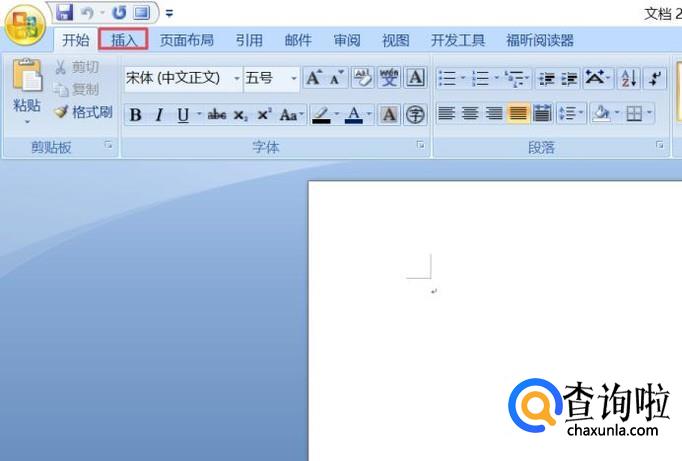Align text right
The width and height of the screenshot is (682, 461).
point(494,114)
